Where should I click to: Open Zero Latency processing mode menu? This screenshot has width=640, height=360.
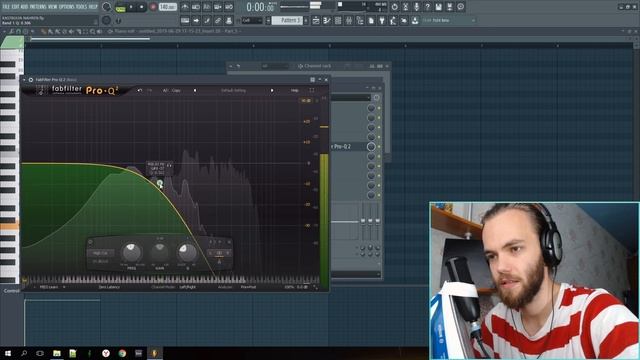[x=109, y=287]
